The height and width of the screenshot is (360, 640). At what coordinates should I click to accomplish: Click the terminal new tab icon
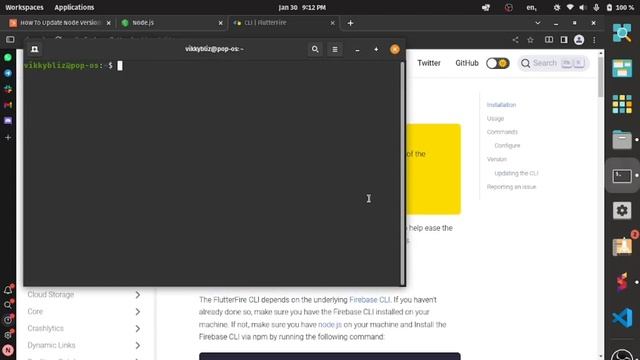[x=35, y=49]
